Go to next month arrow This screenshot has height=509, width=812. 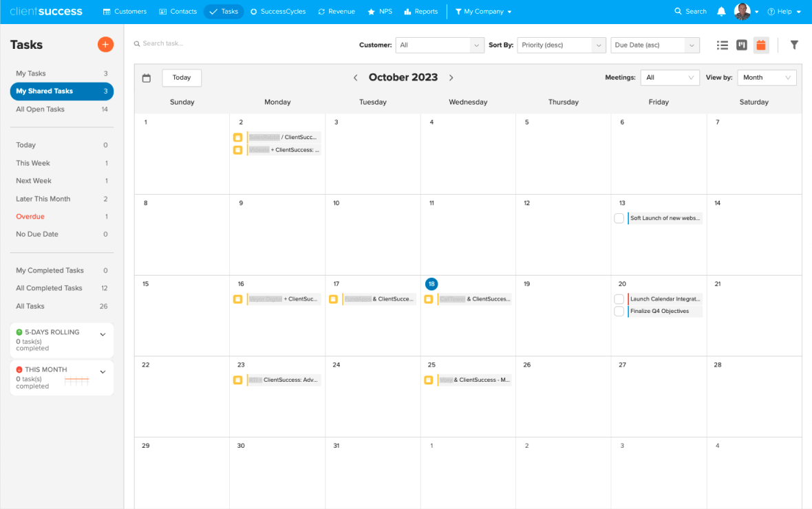[451, 78]
